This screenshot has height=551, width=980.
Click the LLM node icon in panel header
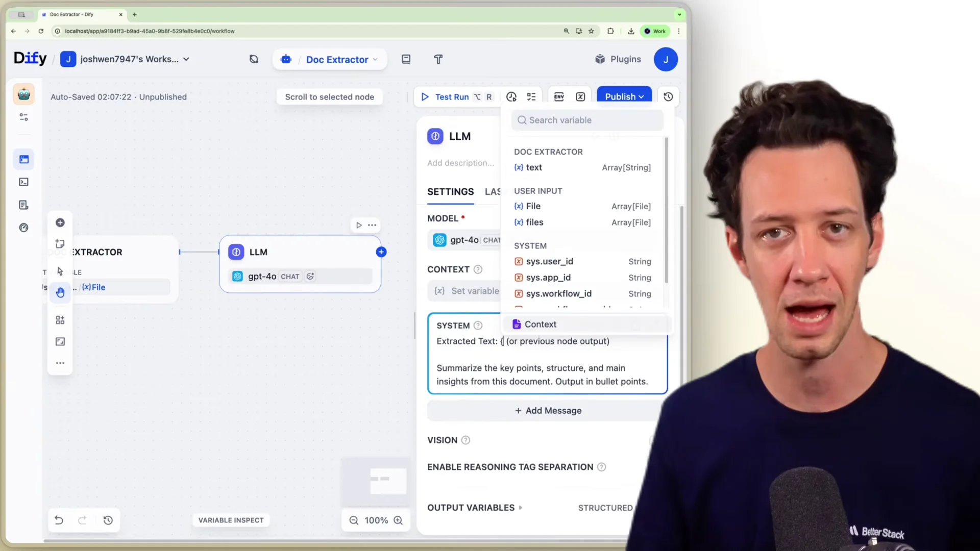pos(435,136)
